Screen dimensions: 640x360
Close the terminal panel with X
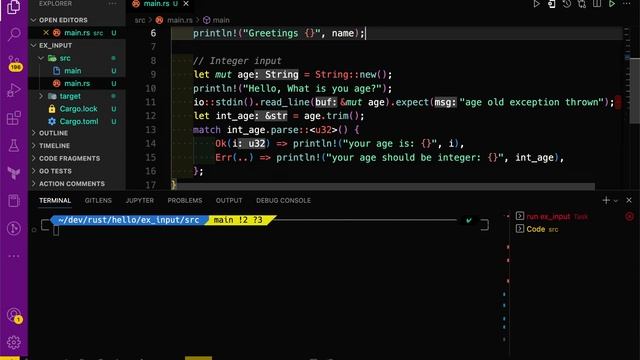click(629, 200)
